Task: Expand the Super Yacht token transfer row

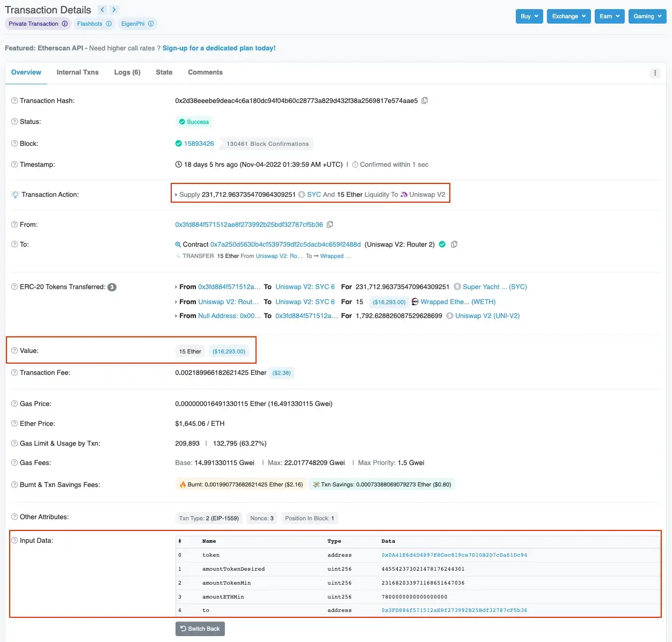Action: (176, 287)
